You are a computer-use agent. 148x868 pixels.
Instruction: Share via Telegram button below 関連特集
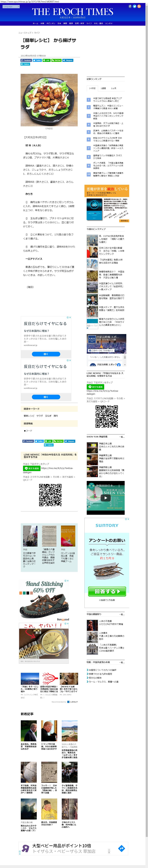point(70,441)
